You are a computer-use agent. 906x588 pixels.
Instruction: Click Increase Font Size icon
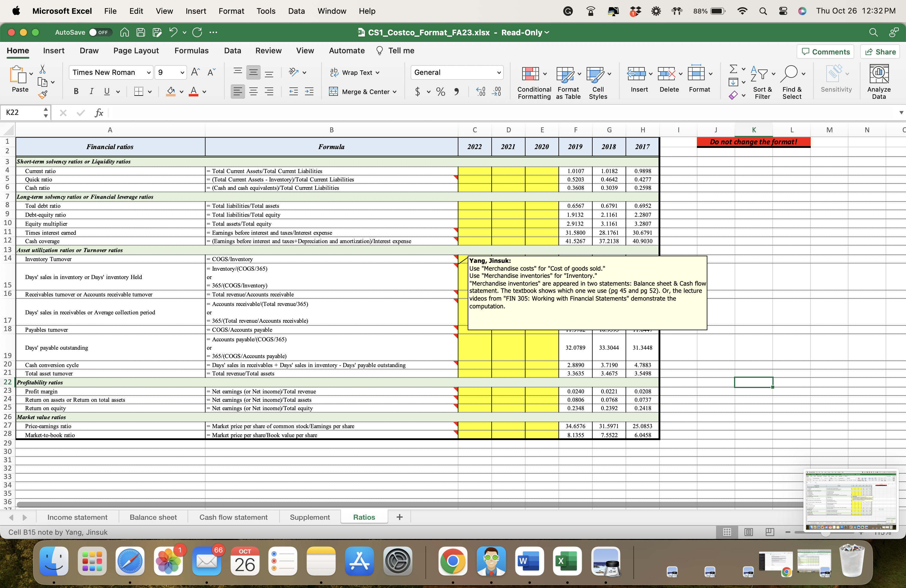pyautogui.click(x=195, y=72)
